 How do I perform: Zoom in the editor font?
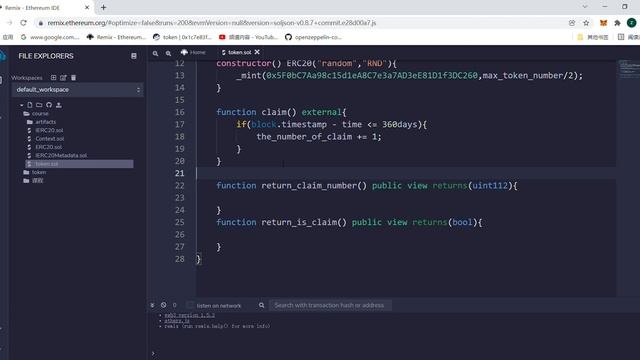(x=168, y=53)
